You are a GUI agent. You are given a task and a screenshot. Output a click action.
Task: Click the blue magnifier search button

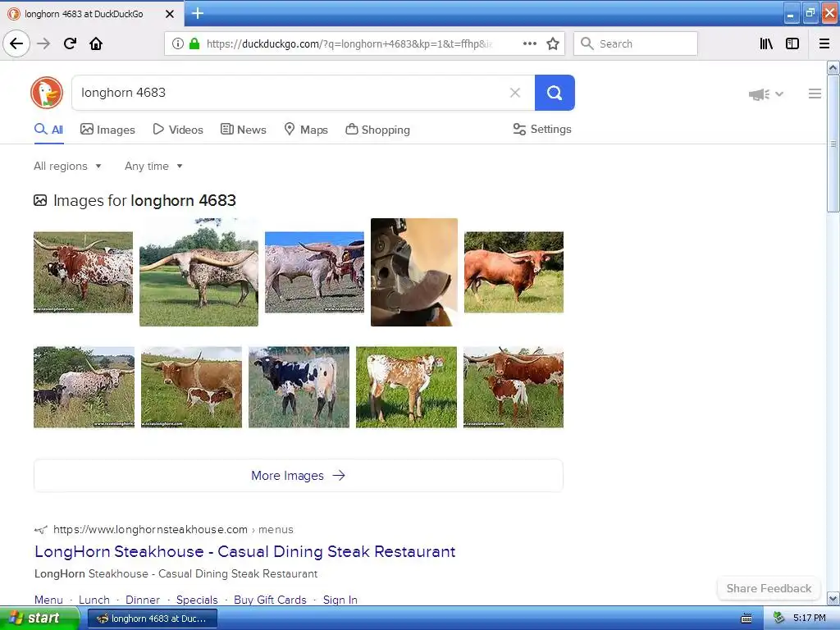555,93
